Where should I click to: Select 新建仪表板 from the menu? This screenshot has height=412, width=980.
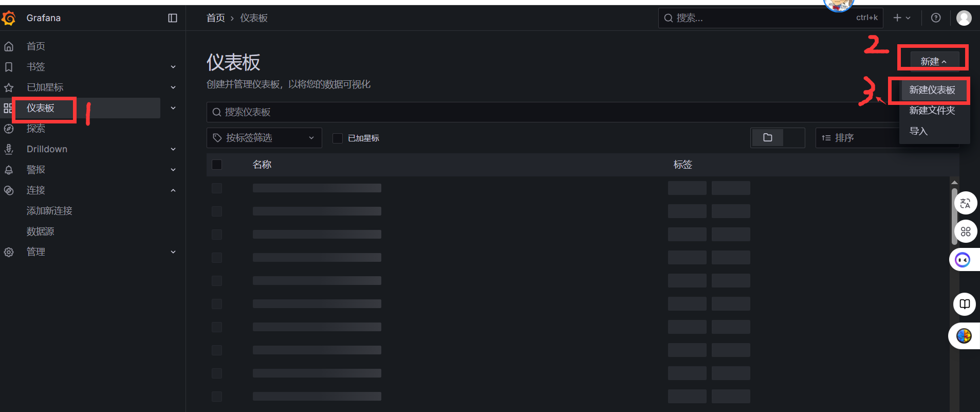[932, 90]
